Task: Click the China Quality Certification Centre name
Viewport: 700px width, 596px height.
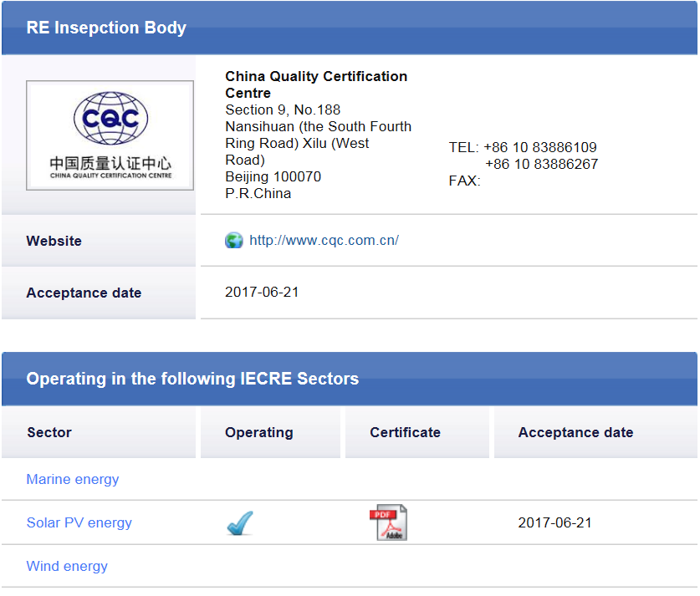Action: click(x=316, y=84)
